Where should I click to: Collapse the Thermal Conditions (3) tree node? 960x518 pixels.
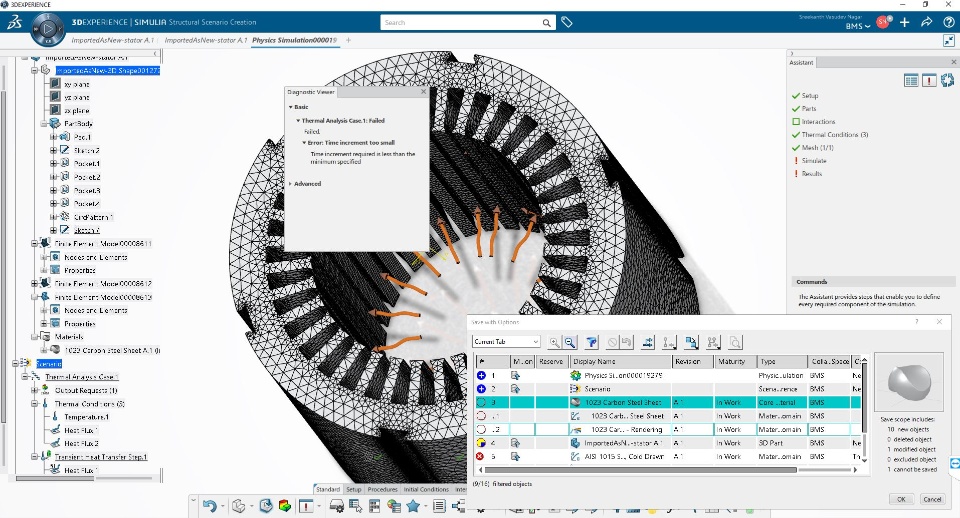tap(35, 404)
